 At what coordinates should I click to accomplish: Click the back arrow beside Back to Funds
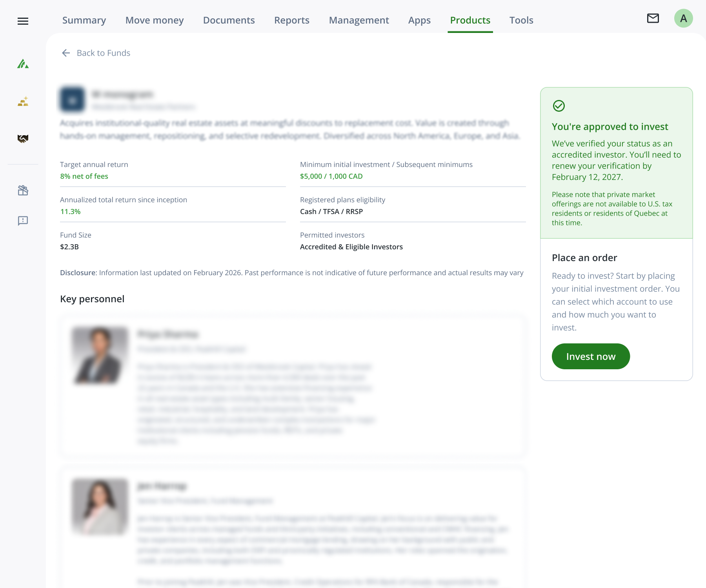[x=66, y=53]
